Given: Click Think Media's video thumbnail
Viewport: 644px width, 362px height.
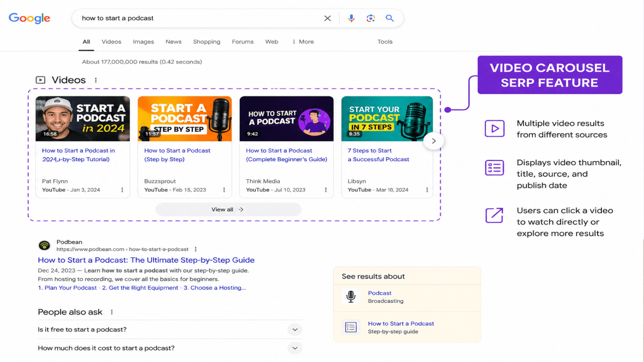Looking at the screenshot, I should pos(287,118).
